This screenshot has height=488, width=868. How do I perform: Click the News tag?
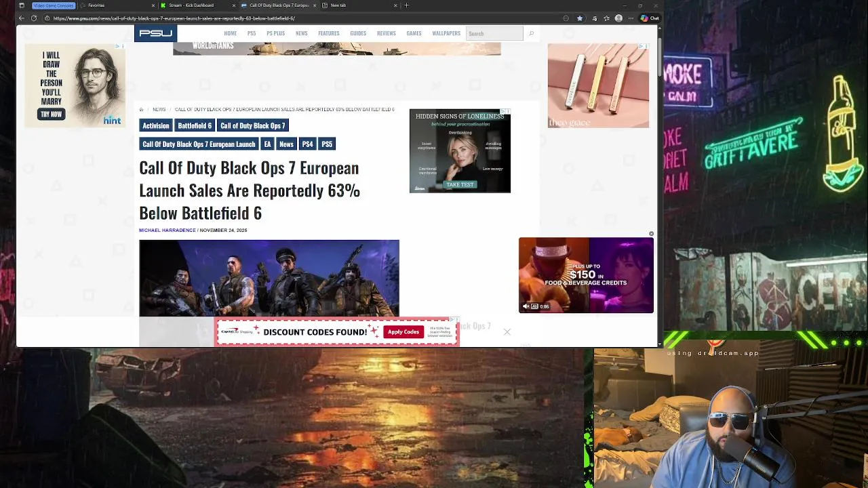[286, 144]
